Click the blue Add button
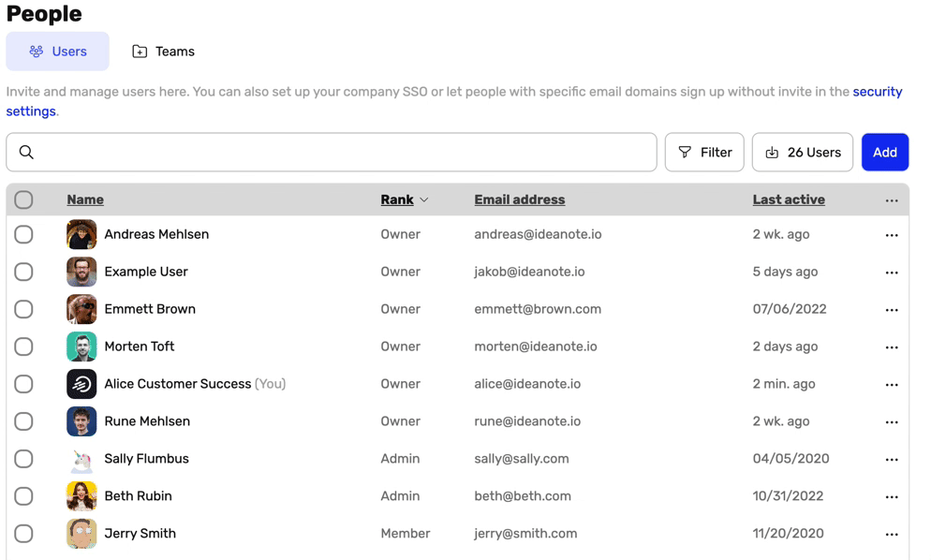 pyautogui.click(x=885, y=152)
